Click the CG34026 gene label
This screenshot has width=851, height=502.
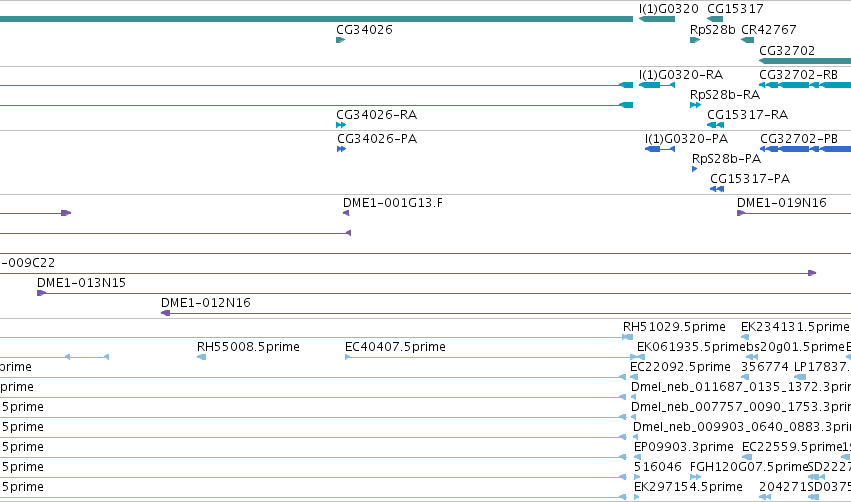pos(364,30)
